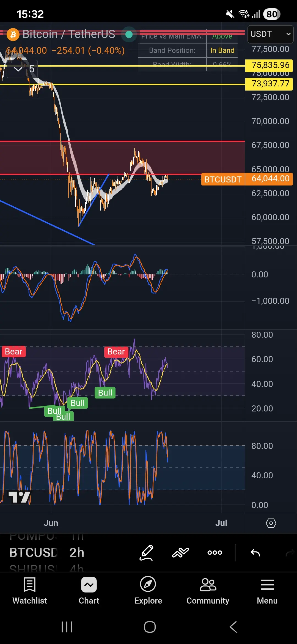Click the first Bear label on RSI
297x644 pixels.
tap(13, 351)
